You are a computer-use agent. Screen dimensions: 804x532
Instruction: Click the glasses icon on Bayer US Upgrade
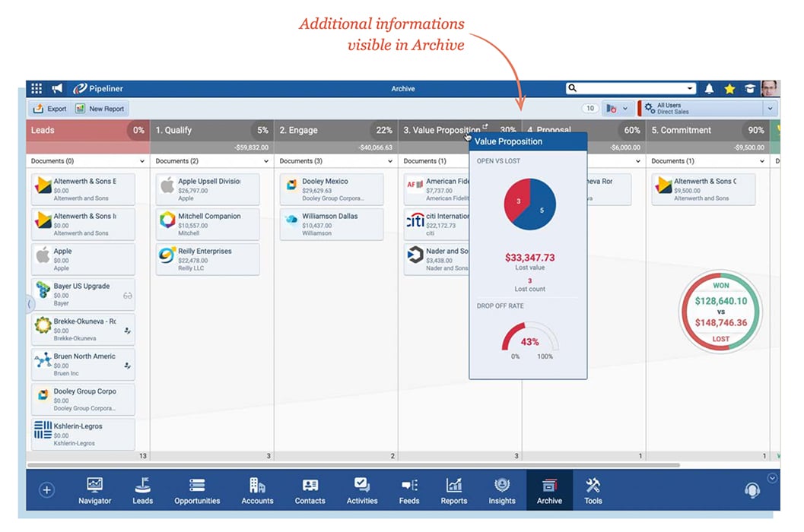(128, 296)
